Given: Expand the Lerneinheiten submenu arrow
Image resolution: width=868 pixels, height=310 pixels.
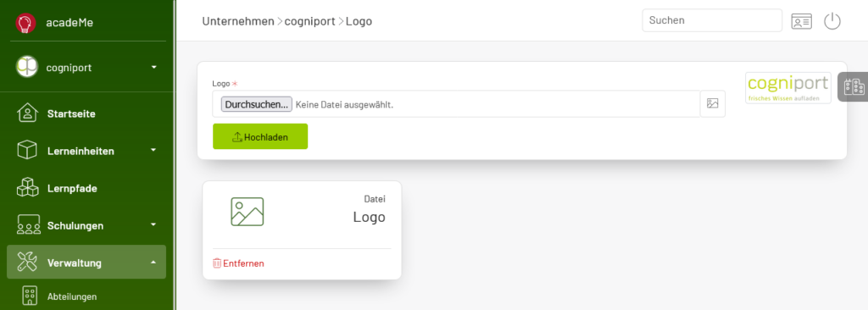Looking at the screenshot, I should click(153, 150).
